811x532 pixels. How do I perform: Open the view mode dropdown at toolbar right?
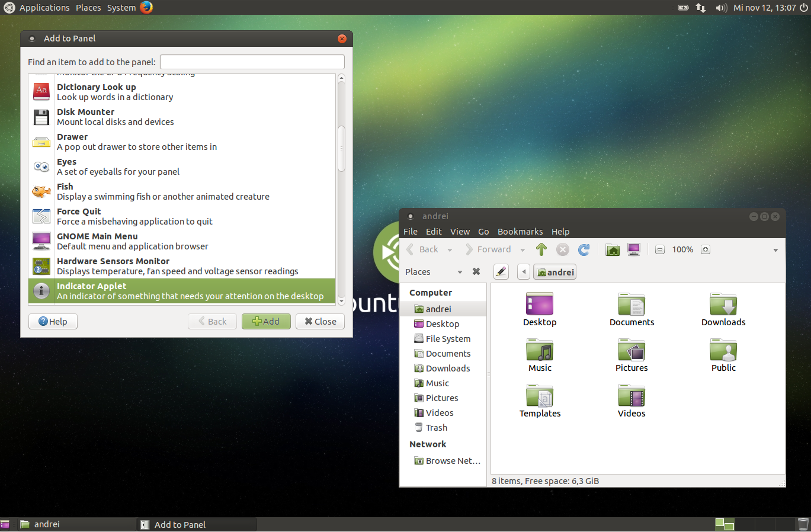(x=775, y=250)
